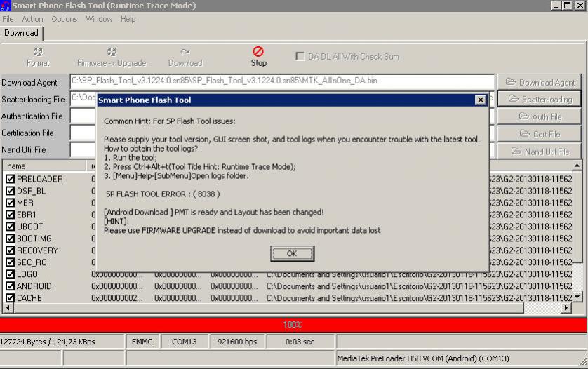Click the Firmware -> Upgrade toolbar icon

pos(112,52)
